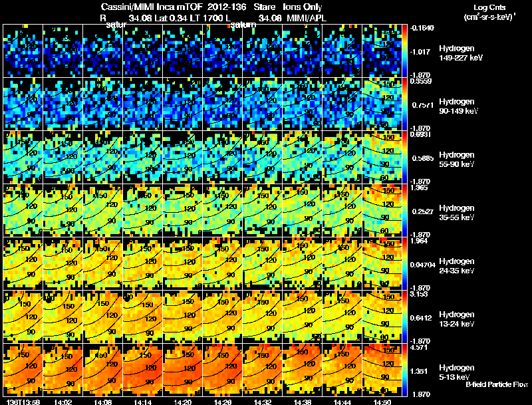This screenshot has height=405, width=532.
Task: Select the 'Hydrogen 149-227 keV' row label
Action: [460, 53]
